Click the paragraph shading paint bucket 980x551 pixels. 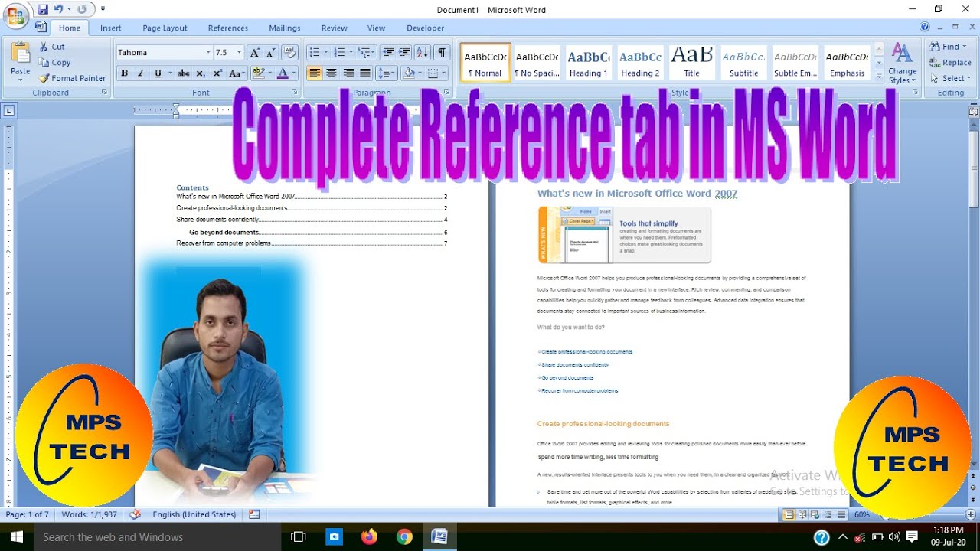pyautogui.click(x=409, y=73)
